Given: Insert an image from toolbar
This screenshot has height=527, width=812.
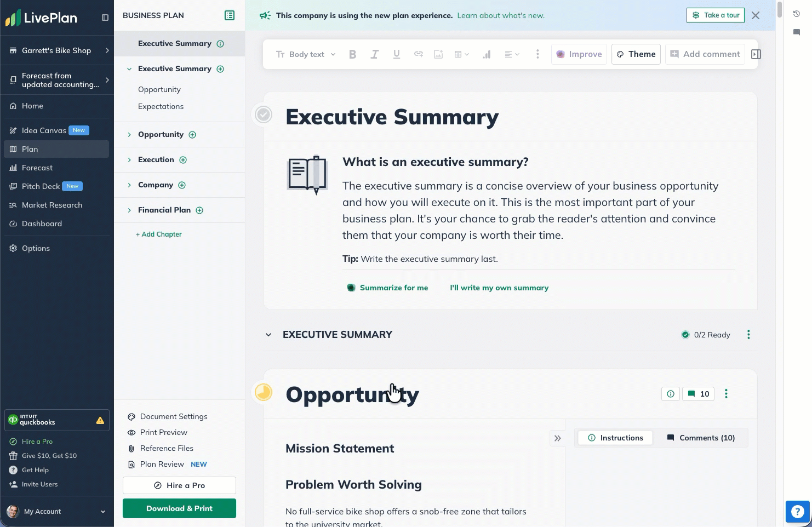Looking at the screenshot, I should pos(438,54).
